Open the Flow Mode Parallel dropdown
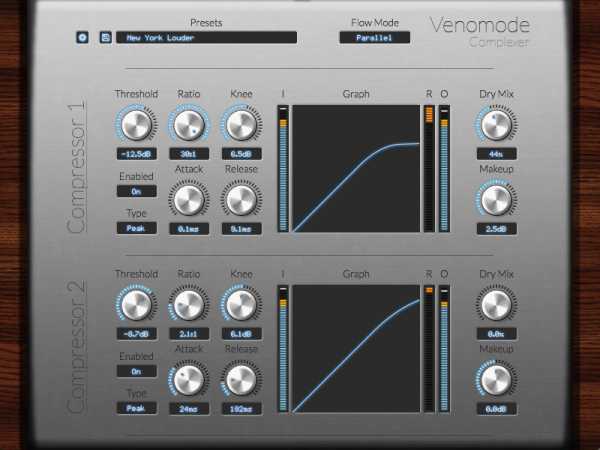Viewport: 600px width, 450px height. pyautogui.click(x=375, y=38)
